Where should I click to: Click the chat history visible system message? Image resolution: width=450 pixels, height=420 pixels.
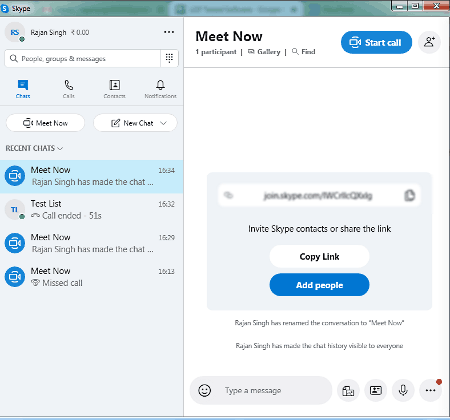(x=319, y=346)
